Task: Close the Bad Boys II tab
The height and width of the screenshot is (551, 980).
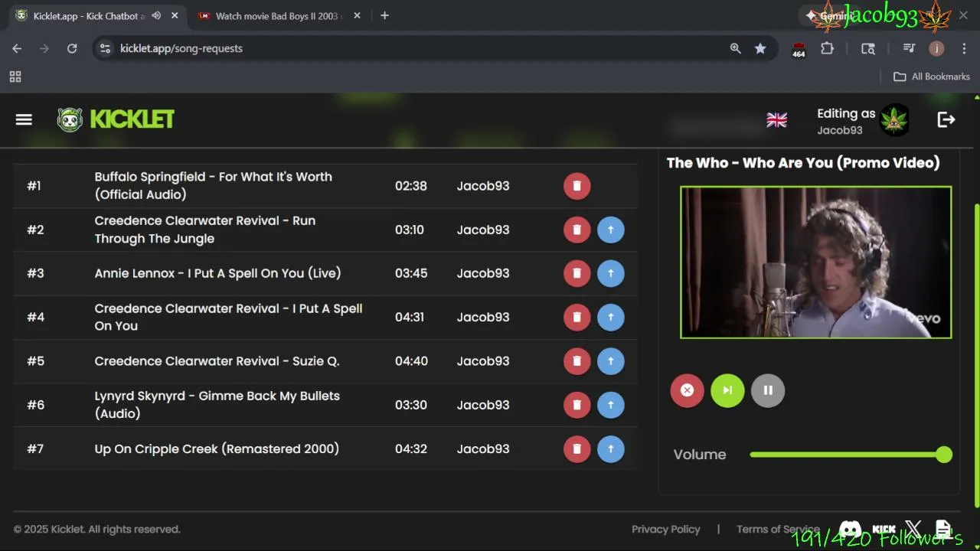Action: [357, 15]
